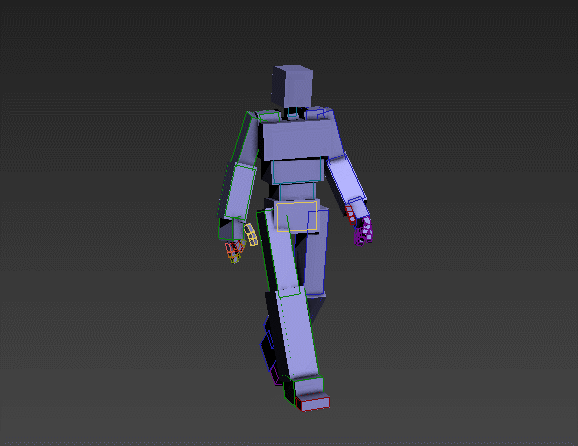
Task: Select the yellow wireframe finger
Action: 251,235
